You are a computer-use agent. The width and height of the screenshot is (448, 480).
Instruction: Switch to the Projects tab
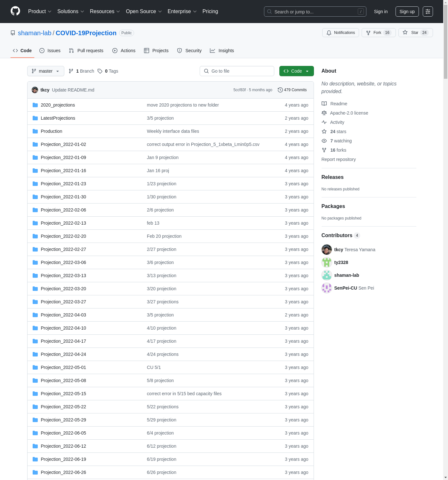point(156,51)
